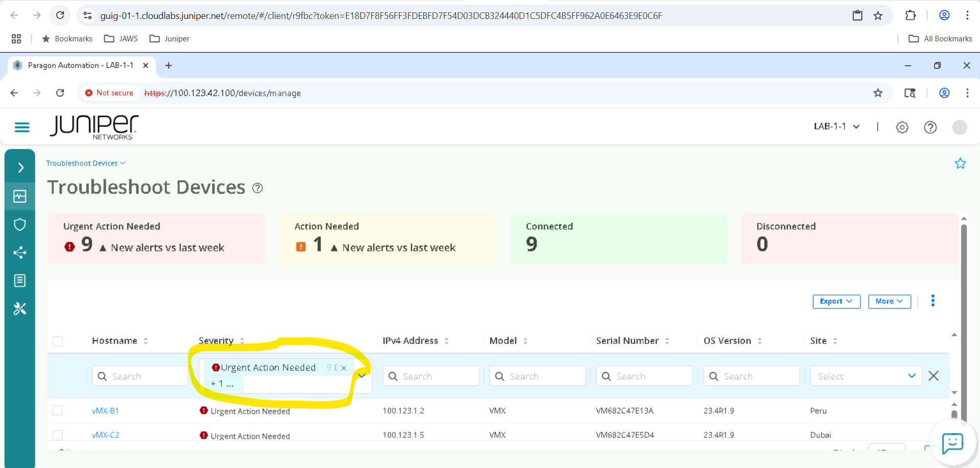Image resolution: width=980 pixels, height=468 pixels.
Task: Click the shield icon in the sidebar
Action: (20, 224)
